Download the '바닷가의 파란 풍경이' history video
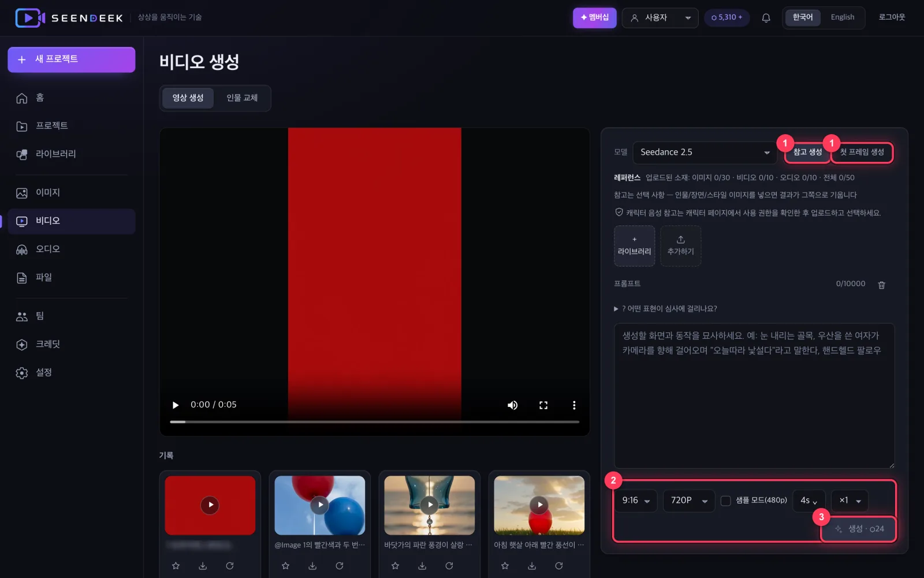The width and height of the screenshot is (924, 578). pos(422,566)
